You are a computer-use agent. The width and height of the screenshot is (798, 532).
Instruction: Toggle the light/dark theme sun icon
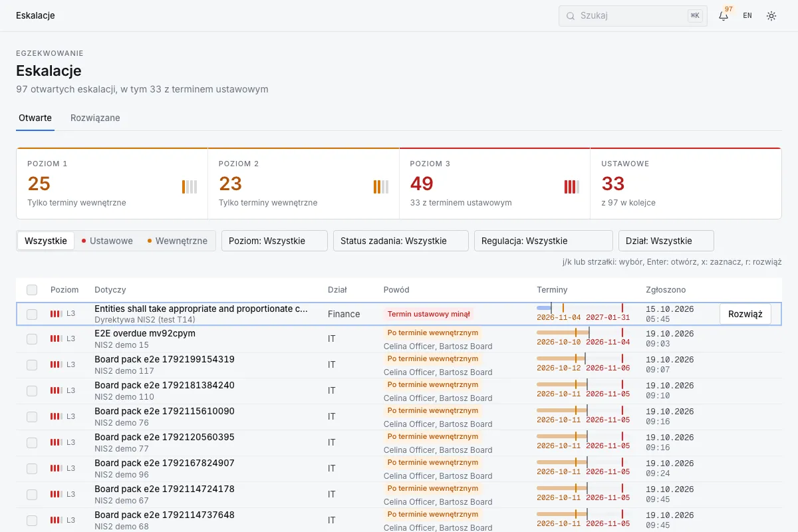point(771,16)
